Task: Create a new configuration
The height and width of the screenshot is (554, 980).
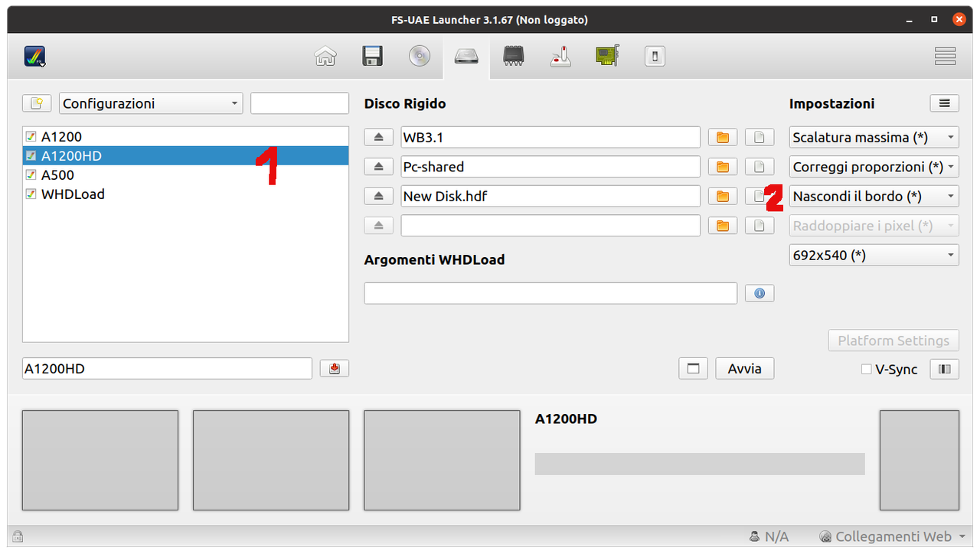Action: (37, 103)
